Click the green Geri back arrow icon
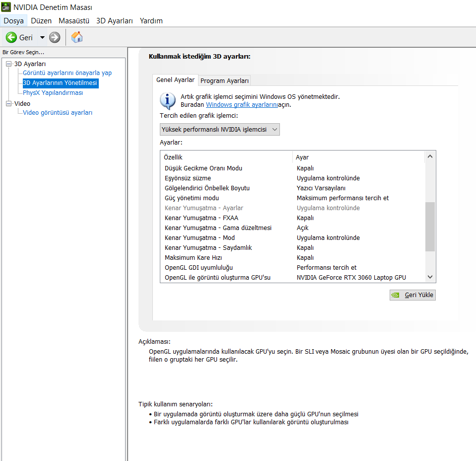 click(x=11, y=37)
